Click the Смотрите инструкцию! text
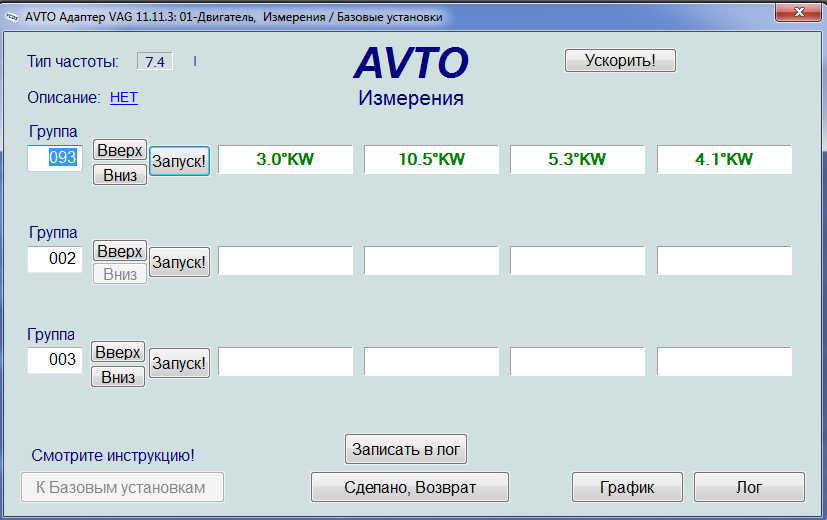This screenshot has height=520, width=827. pos(113,455)
